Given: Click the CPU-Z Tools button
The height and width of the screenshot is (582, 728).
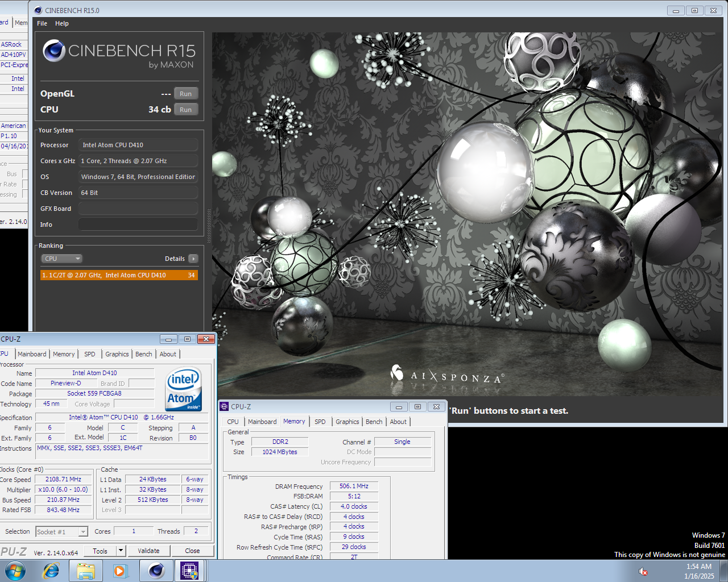Looking at the screenshot, I should (x=100, y=551).
